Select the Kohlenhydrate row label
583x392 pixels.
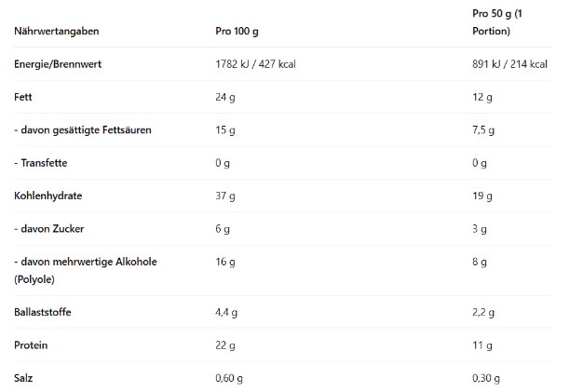pyautogui.click(x=49, y=196)
